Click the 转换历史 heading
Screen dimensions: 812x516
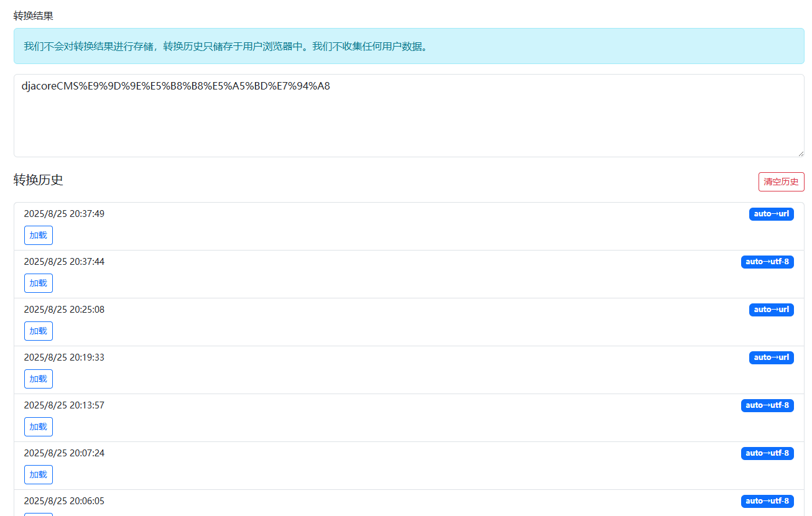(x=39, y=180)
